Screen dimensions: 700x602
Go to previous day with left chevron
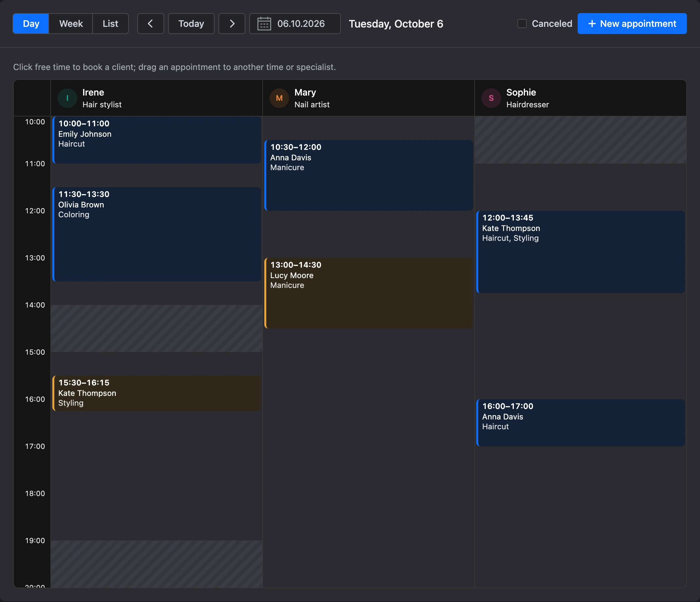tap(151, 24)
